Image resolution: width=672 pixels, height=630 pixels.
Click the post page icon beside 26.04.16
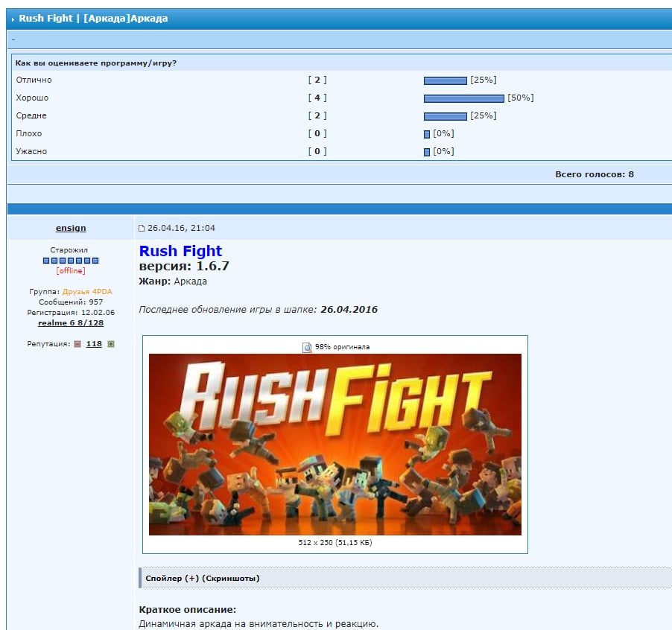click(142, 229)
